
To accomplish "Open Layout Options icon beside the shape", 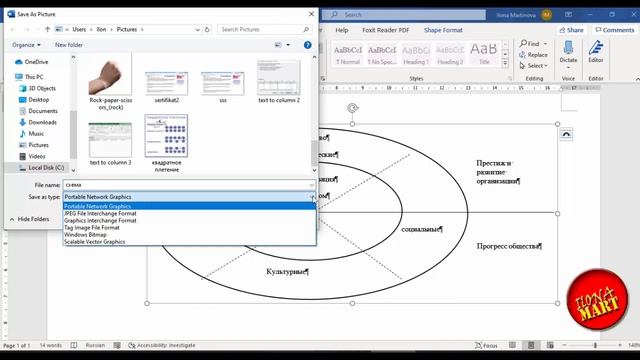I will [x=566, y=134].
